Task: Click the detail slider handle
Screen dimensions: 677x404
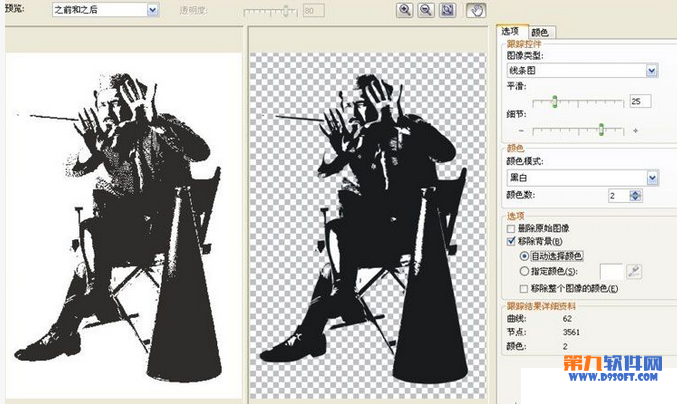Action: click(x=601, y=129)
